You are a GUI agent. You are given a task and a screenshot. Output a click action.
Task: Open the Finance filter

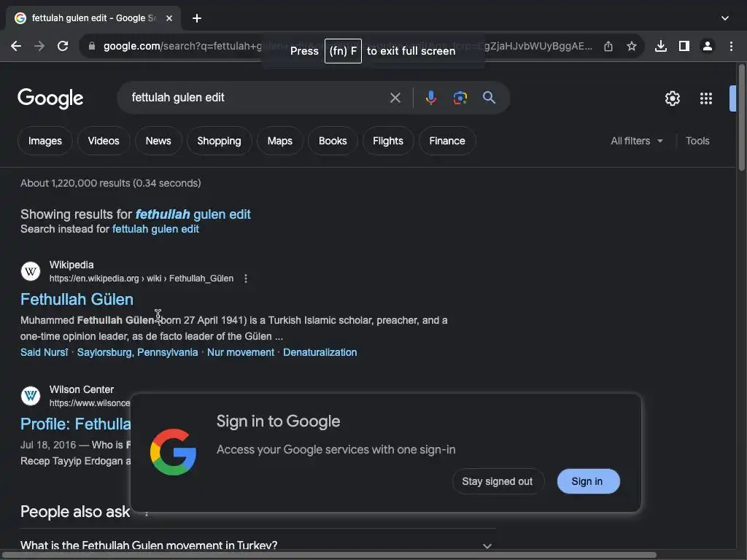[x=447, y=141]
